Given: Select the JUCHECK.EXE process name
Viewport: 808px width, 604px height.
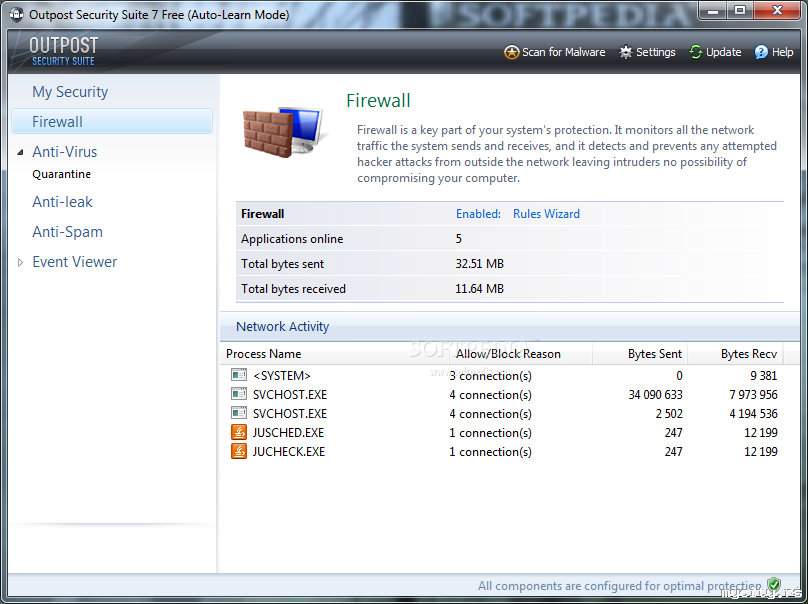Looking at the screenshot, I should pyautogui.click(x=289, y=451).
